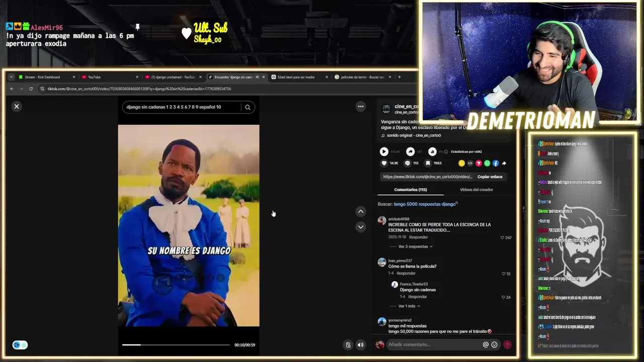Send to friends via red paper plane icon
The width and height of the screenshot is (644, 362).
(x=478, y=163)
